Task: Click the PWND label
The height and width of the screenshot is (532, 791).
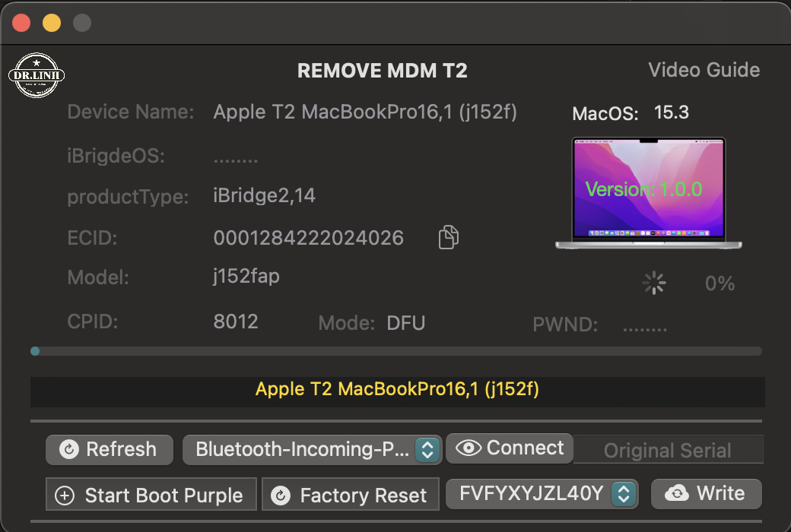Action: click(565, 325)
